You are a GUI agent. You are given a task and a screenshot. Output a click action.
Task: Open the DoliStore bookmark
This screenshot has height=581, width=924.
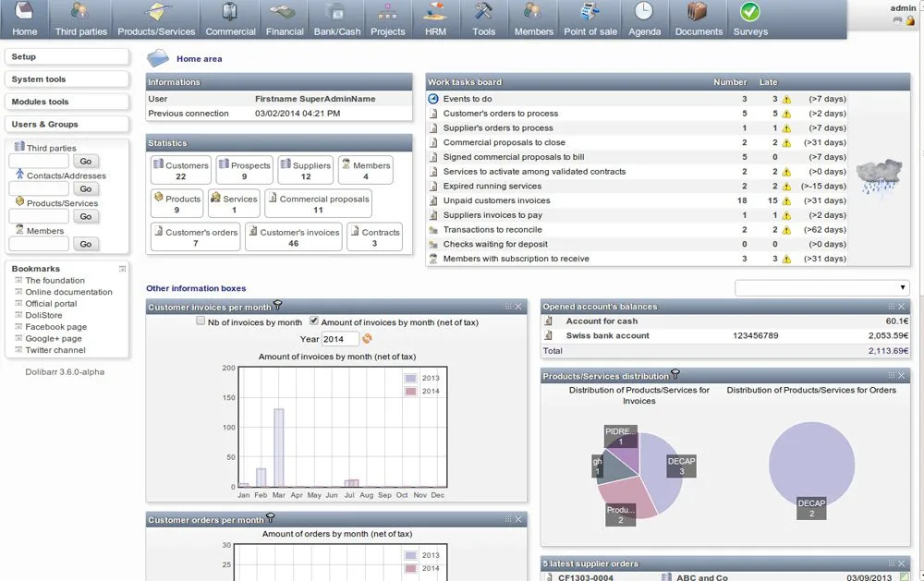pos(43,315)
